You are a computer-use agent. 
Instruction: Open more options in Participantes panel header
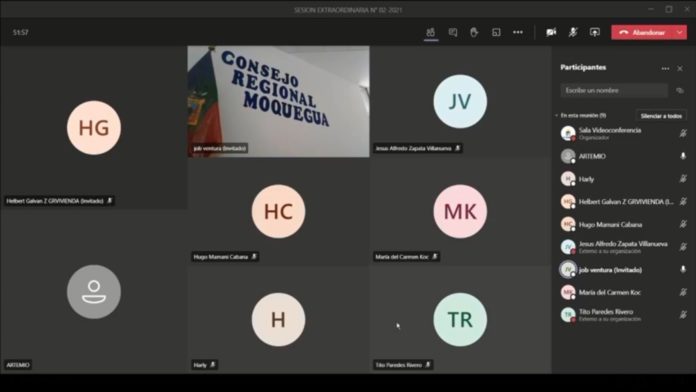pos(665,68)
